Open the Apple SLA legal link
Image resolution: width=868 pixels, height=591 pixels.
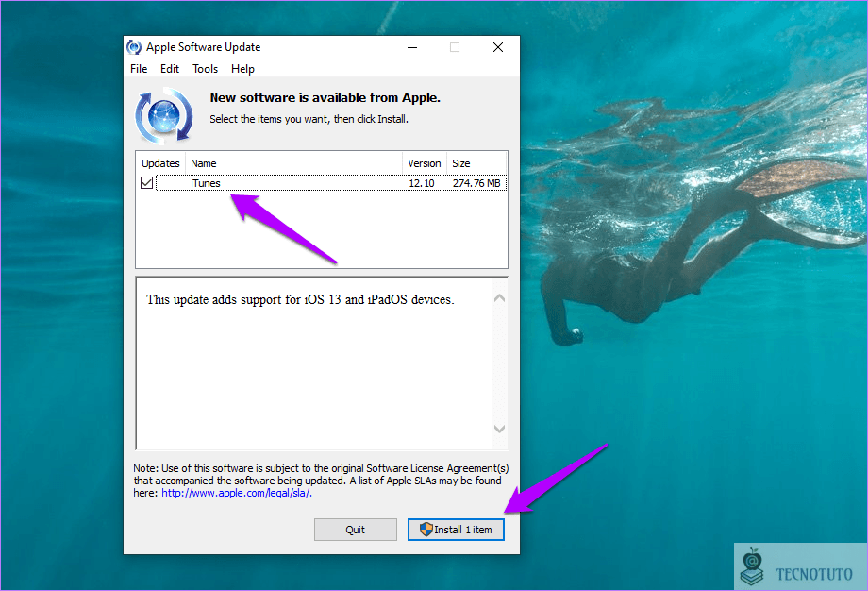click(x=237, y=493)
